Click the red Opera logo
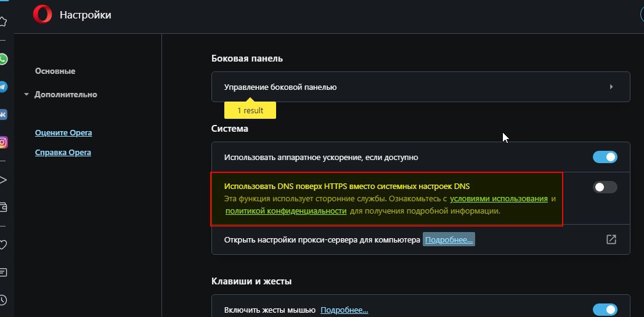The image size is (644, 317). pyautogui.click(x=43, y=15)
